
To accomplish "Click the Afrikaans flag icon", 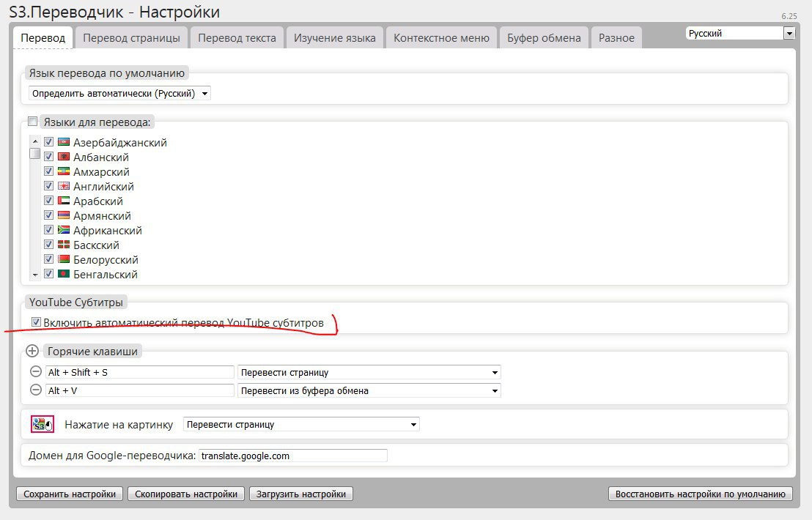I will coord(64,230).
